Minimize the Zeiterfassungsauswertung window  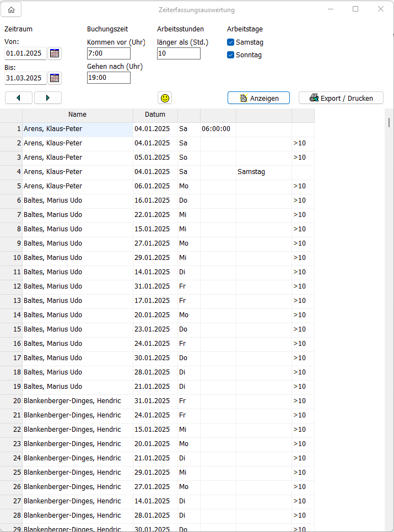point(330,9)
